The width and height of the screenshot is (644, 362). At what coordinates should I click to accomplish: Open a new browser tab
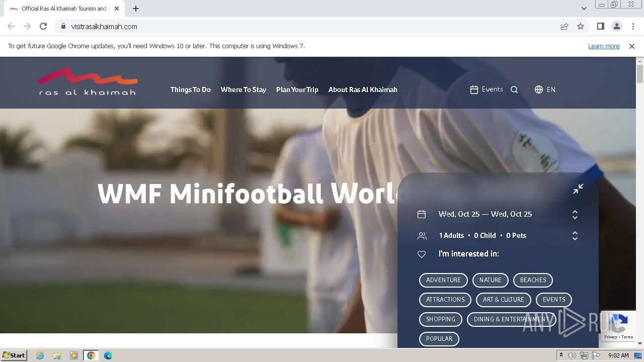click(136, 9)
